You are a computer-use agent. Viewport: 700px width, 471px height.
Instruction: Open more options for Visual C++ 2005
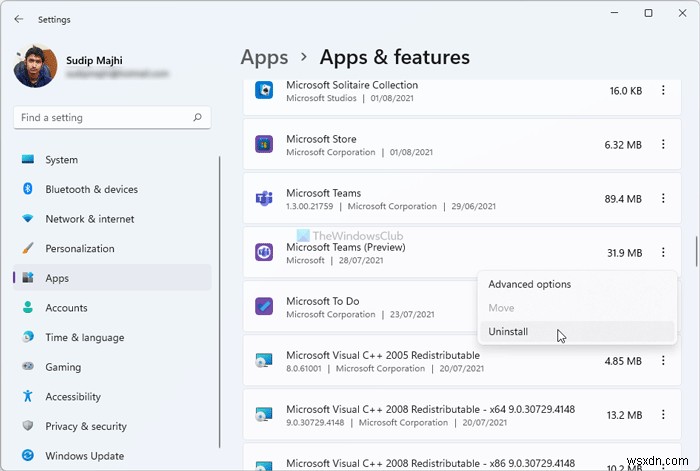663,361
